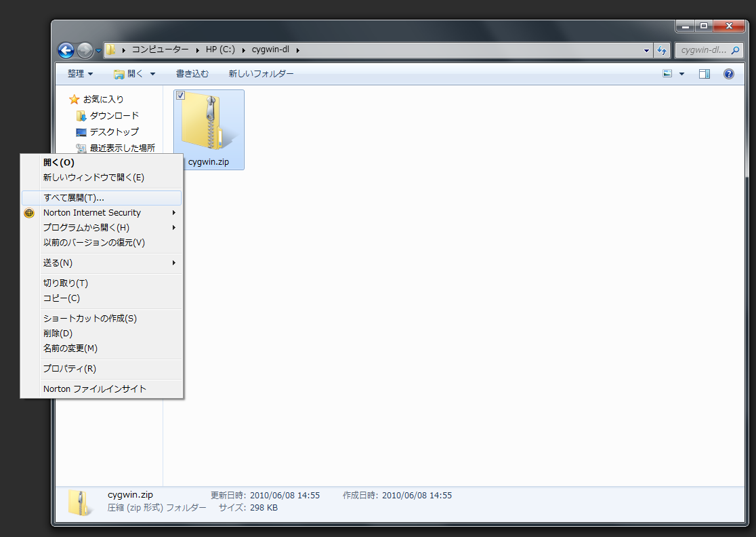
Task: Select 削除(D) from the context menu
Action: click(x=58, y=334)
